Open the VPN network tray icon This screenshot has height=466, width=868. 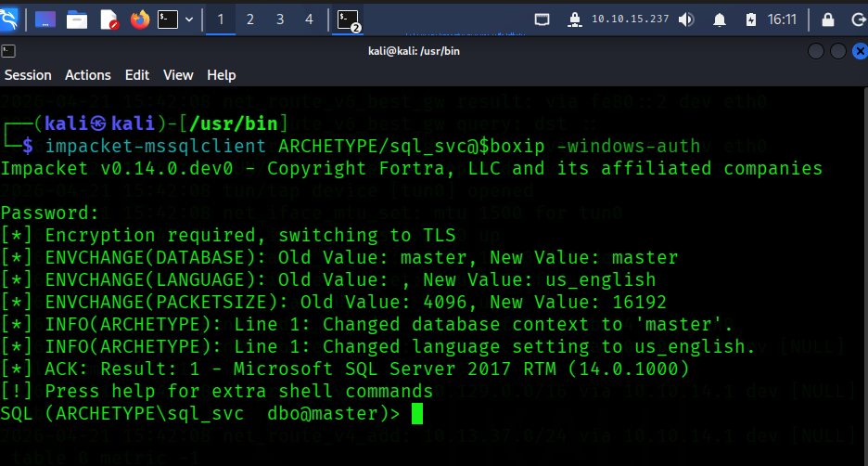(575, 19)
